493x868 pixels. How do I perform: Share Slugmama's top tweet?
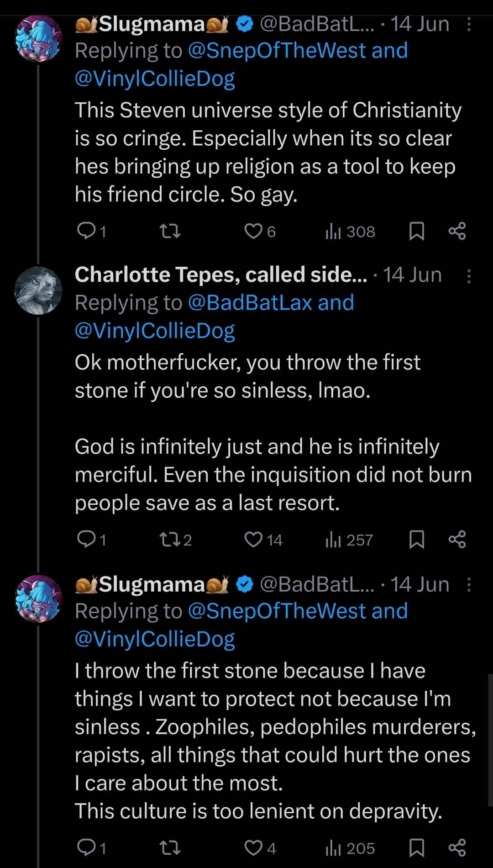pyautogui.click(x=457, y=231)
